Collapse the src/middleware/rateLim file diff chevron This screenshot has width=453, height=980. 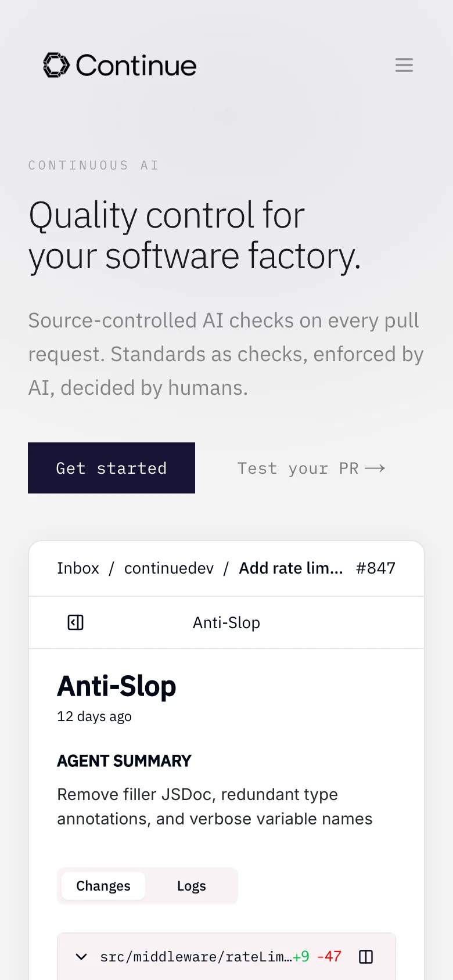82,957
